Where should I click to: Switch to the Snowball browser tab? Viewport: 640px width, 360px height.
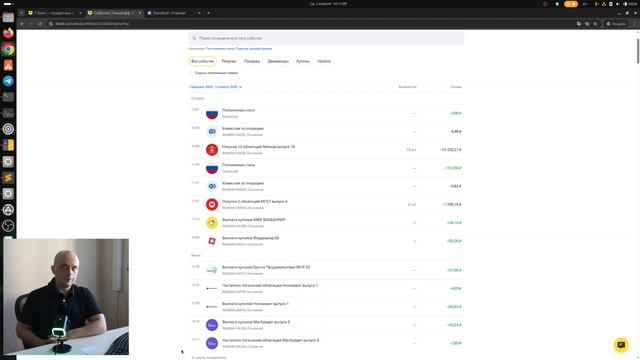[x=174, y=13]
